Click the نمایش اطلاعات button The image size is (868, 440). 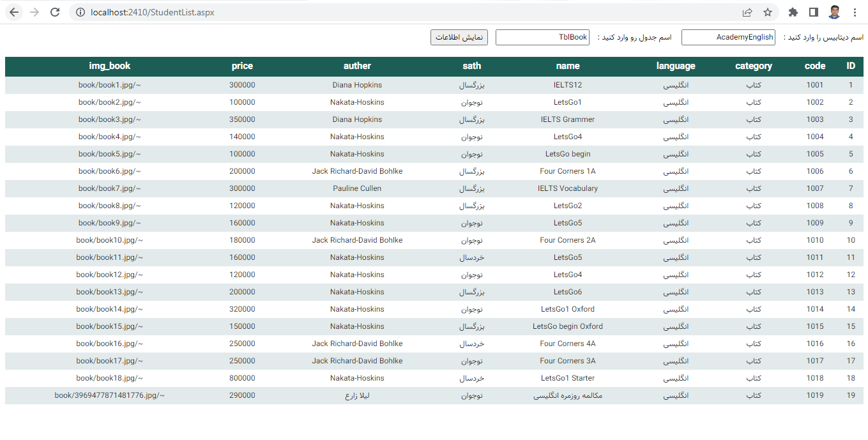[x=459, y=38]
